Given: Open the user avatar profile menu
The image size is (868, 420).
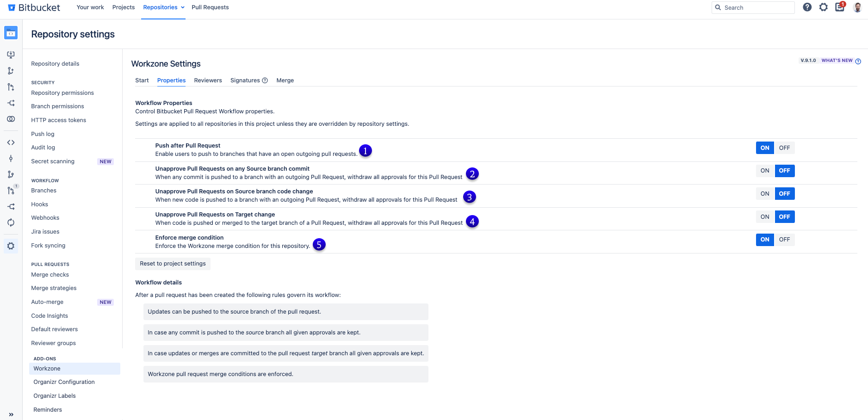Looking at the screenshot, I should [x=857, y=7].
